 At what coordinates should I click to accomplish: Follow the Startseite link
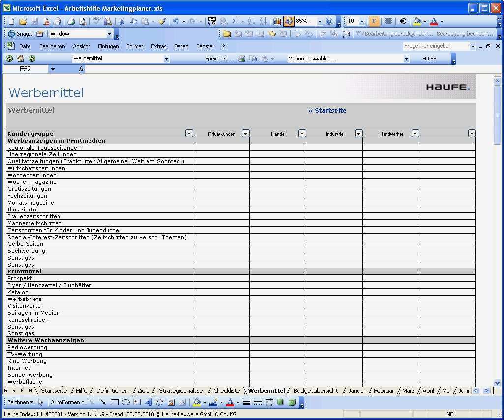[x=327, y=110]
